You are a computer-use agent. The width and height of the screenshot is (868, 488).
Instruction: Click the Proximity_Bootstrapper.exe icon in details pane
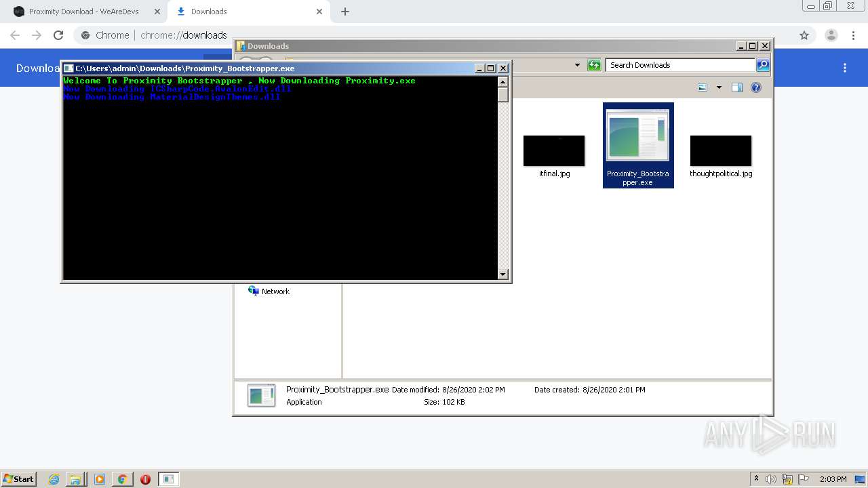tap(262, 395)
